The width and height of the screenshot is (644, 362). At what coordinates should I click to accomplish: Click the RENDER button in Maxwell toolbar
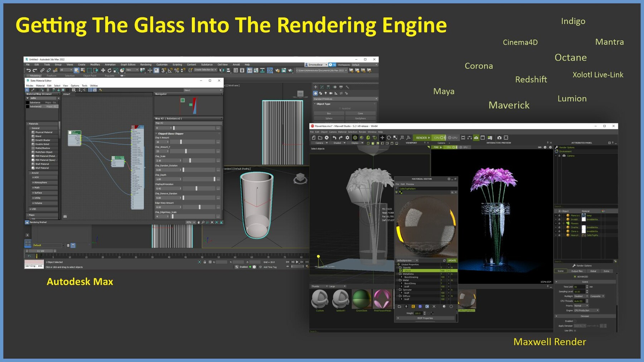tap(422, 138)
